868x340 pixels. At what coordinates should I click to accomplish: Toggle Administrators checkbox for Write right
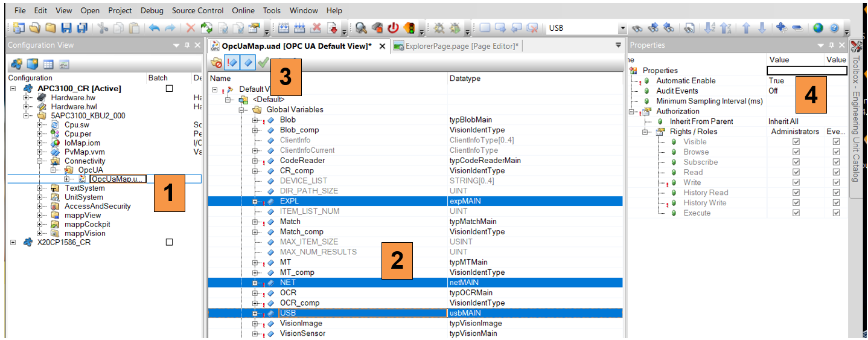click(796, 182)
